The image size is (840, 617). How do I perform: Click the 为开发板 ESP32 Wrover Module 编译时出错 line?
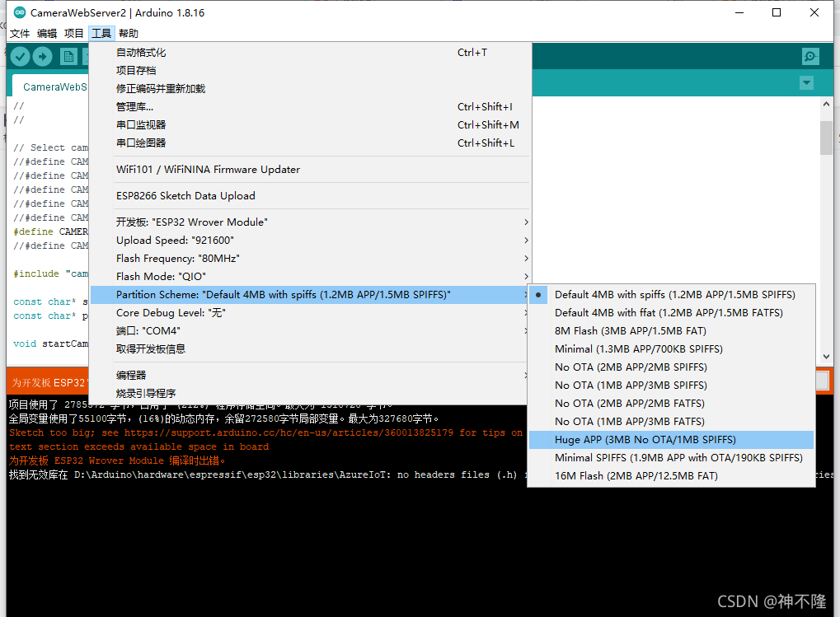[x=117, y=460]
